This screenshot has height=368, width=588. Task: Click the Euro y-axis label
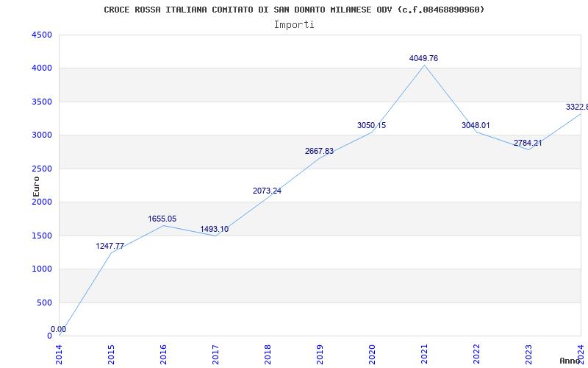click(36, 186)
